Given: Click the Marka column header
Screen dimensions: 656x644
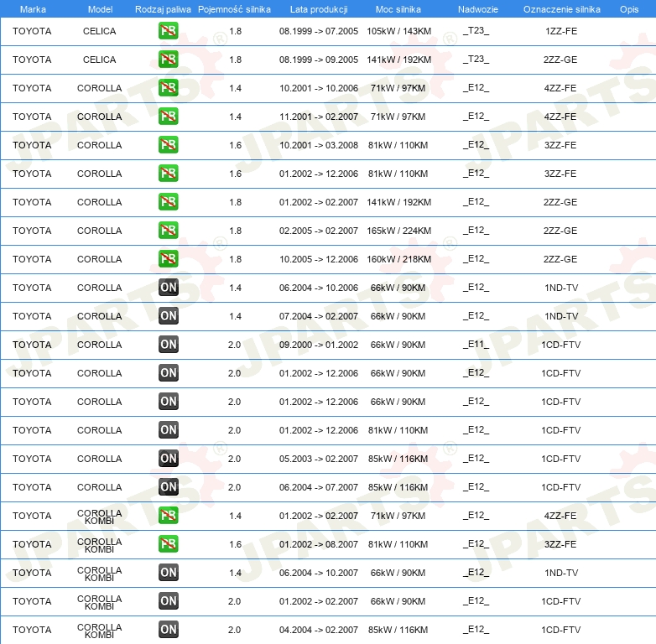Looking at the screenshot, I should point(33,9).
